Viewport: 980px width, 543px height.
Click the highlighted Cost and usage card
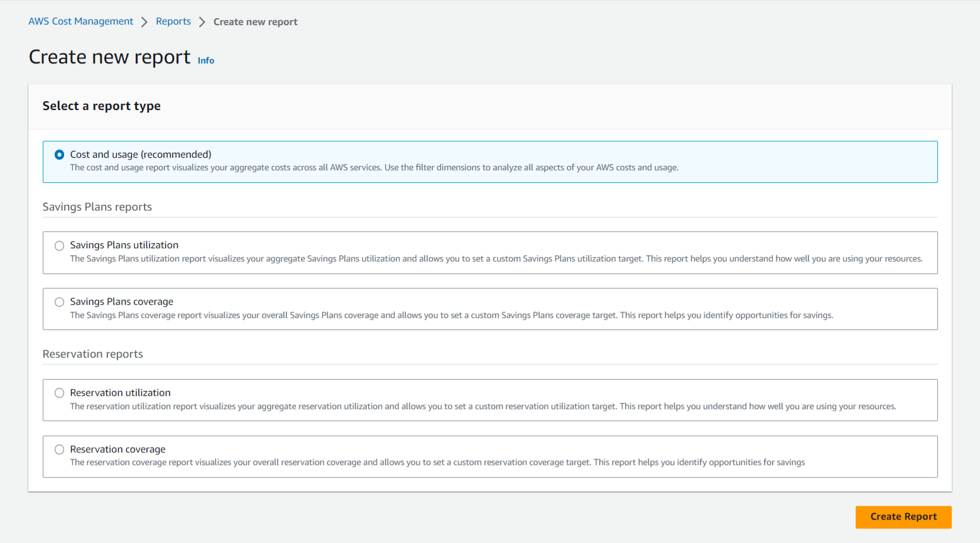490,162
